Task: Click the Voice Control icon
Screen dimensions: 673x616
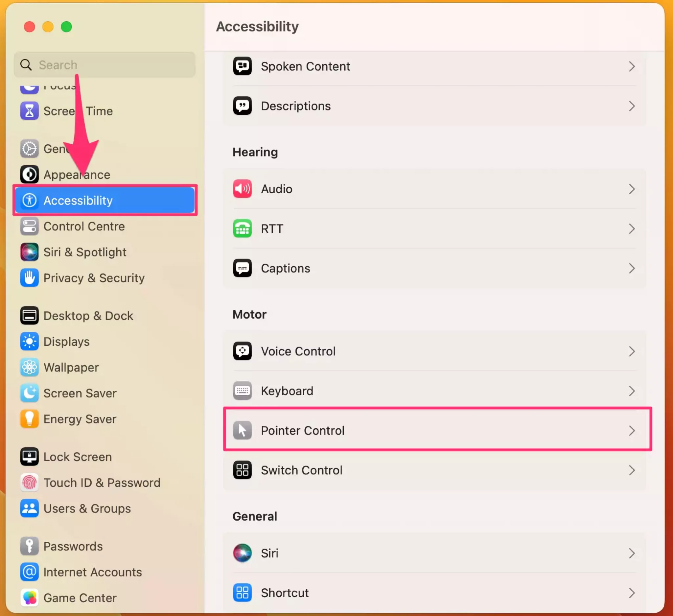Action: (243, 351)
